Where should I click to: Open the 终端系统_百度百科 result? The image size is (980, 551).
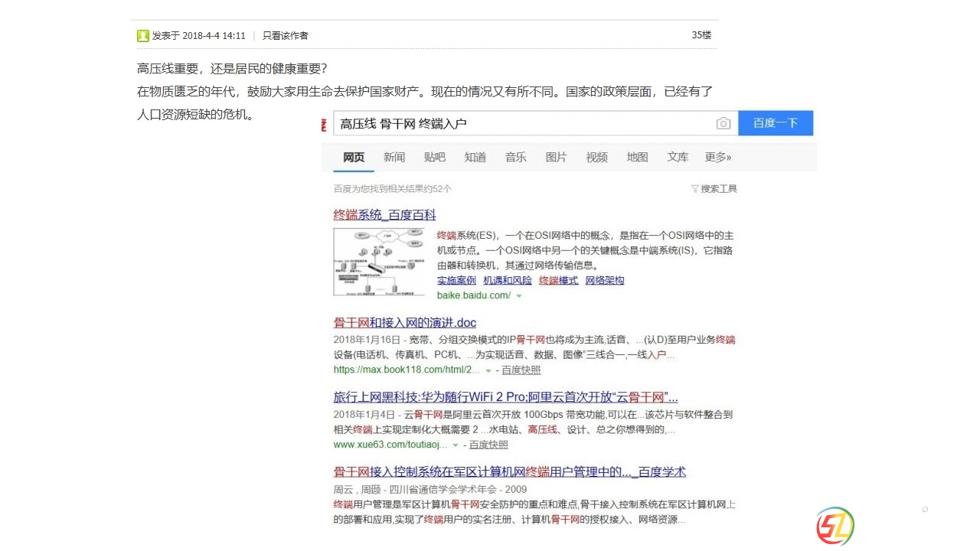pos(384,215)
